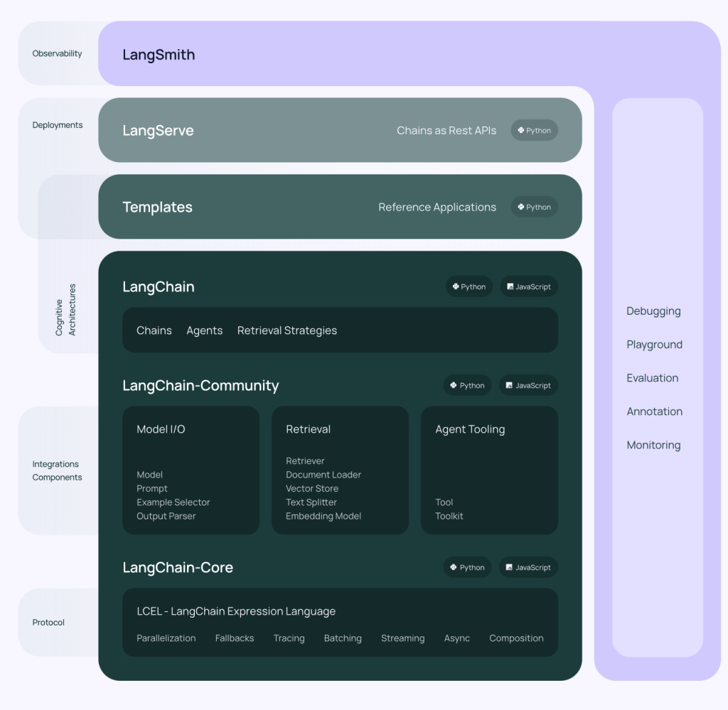This screenshot has width=728, height=710.
Task: Click Document Loader in the Retrieval card
Action: [323, 475]
